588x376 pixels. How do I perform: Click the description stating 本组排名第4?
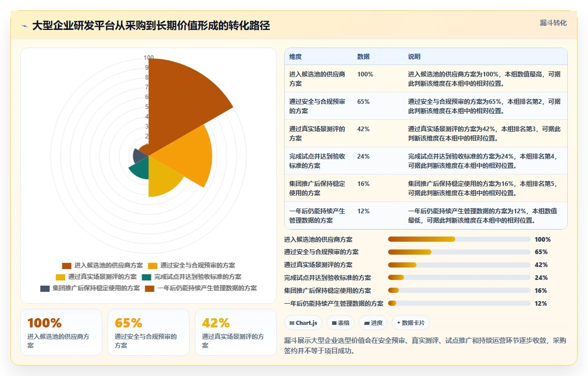coord(485,161)
